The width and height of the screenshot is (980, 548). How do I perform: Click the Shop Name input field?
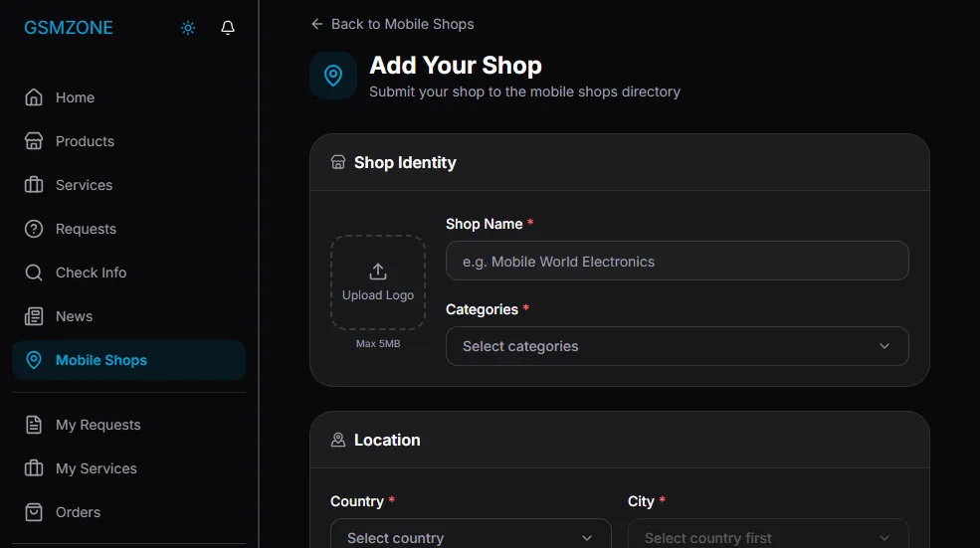point(677,262)
